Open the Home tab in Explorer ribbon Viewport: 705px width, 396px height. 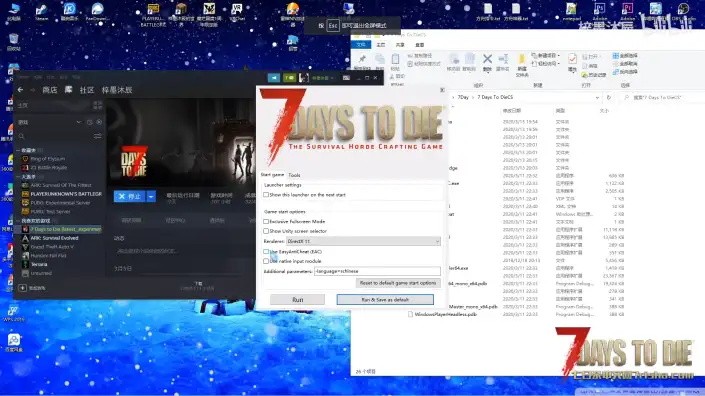[x=381, y=44]
